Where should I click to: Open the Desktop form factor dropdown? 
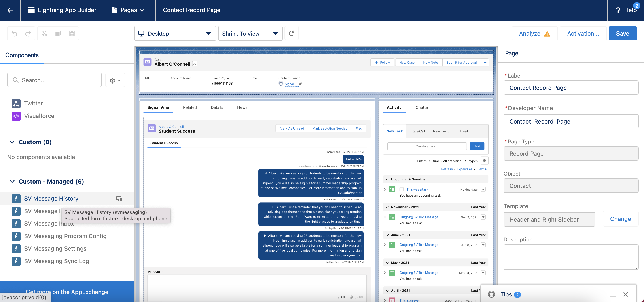pyautogui.click(x=175, y=34)
